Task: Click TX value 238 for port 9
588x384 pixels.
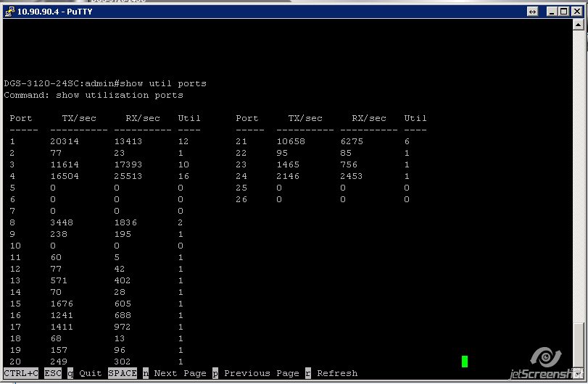Action: [x=59, y=234]
